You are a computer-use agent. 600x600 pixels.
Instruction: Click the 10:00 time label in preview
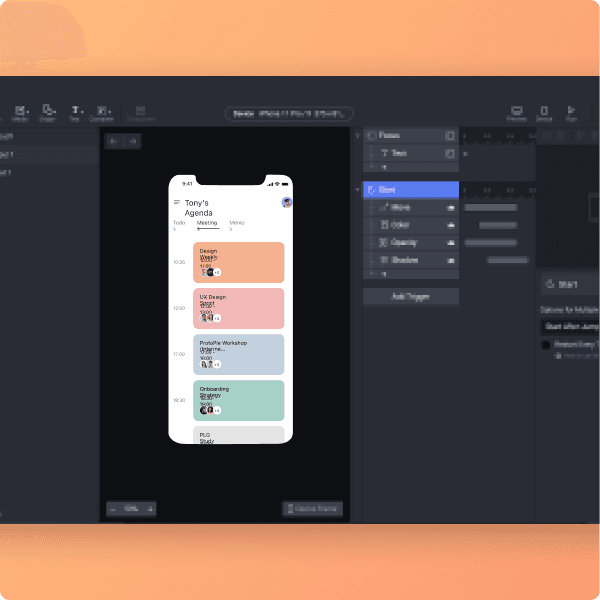[179, 262]
